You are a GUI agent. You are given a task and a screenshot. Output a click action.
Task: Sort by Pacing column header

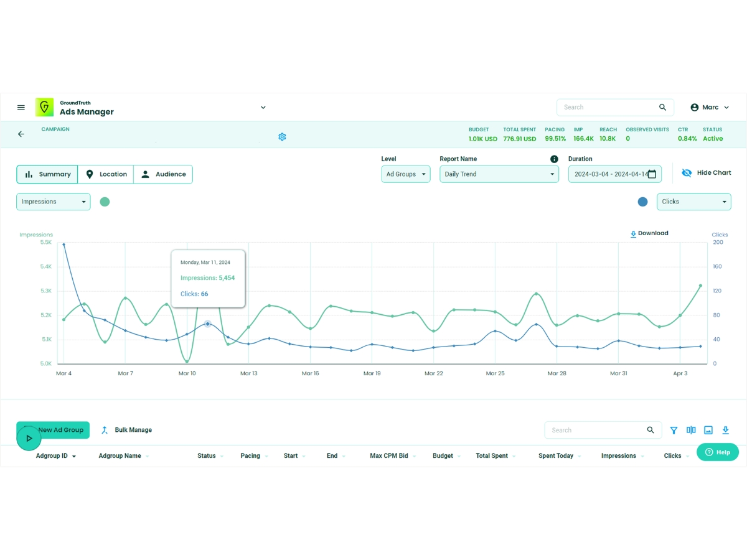pyautogui.click(x=255, y=456)
